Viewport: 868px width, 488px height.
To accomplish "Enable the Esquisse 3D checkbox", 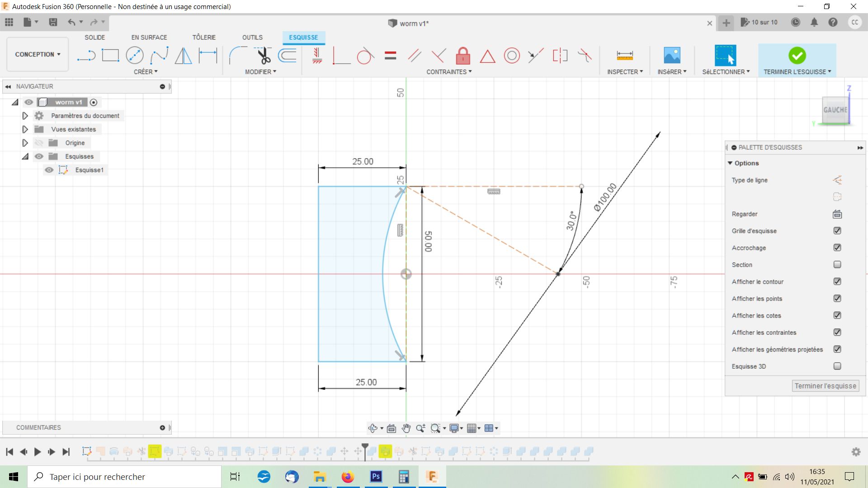I will [x=837, y=366].
